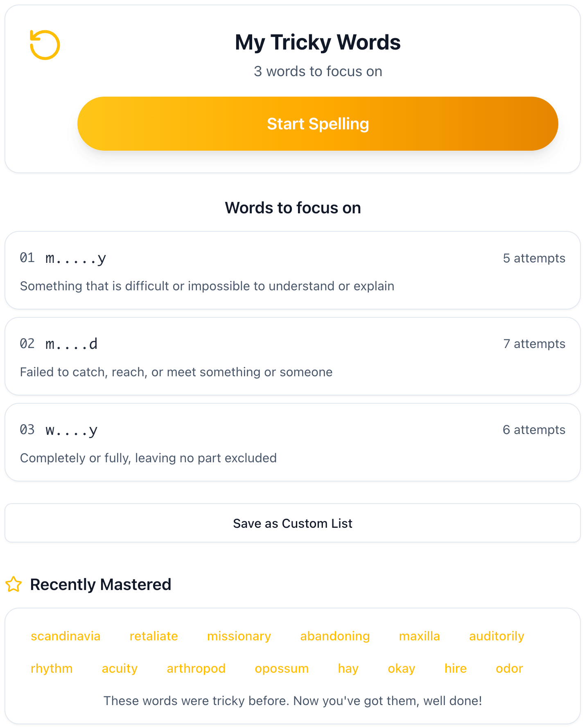The height and width of the screenshot is (728, 587).
Task: Click Save as Custom List
Action: click(x=292, y=523)
